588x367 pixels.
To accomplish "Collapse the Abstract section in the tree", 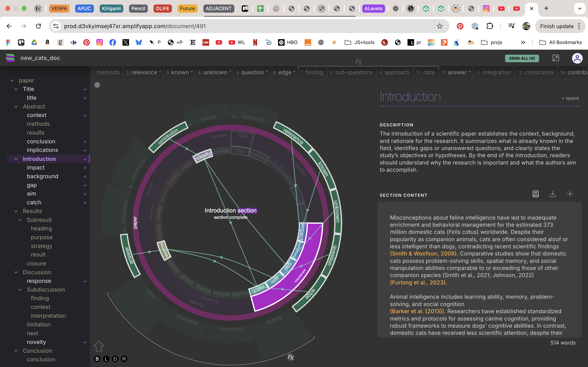I will click(16, 107).
